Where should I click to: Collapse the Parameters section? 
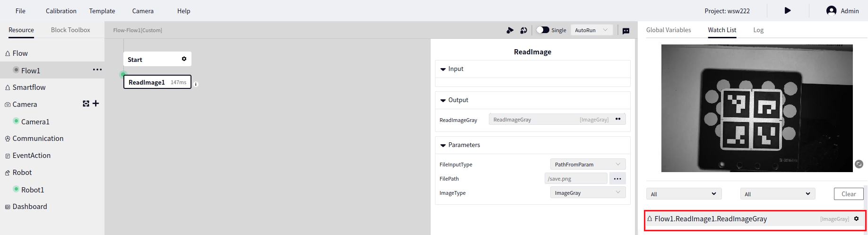click(x=443, y=145)
